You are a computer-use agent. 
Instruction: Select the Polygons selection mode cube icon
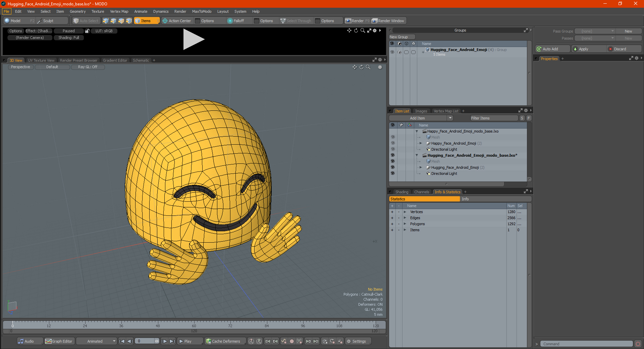click(121, 21)
